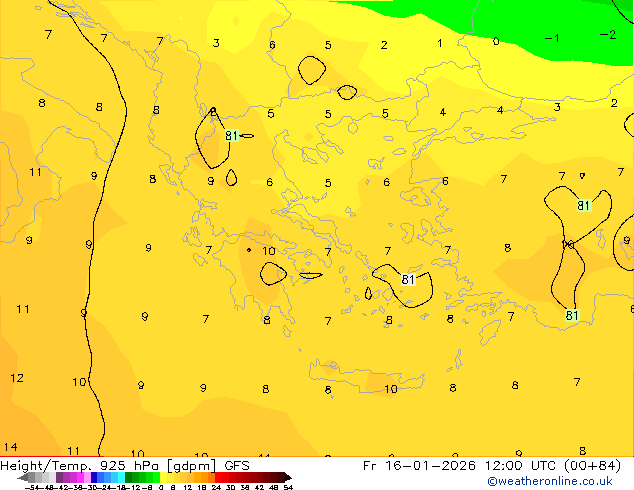The width and height of the screenshot is (634, 490).
Task: Pick the dark green legend swatch above -12
Action: (129, 477)
